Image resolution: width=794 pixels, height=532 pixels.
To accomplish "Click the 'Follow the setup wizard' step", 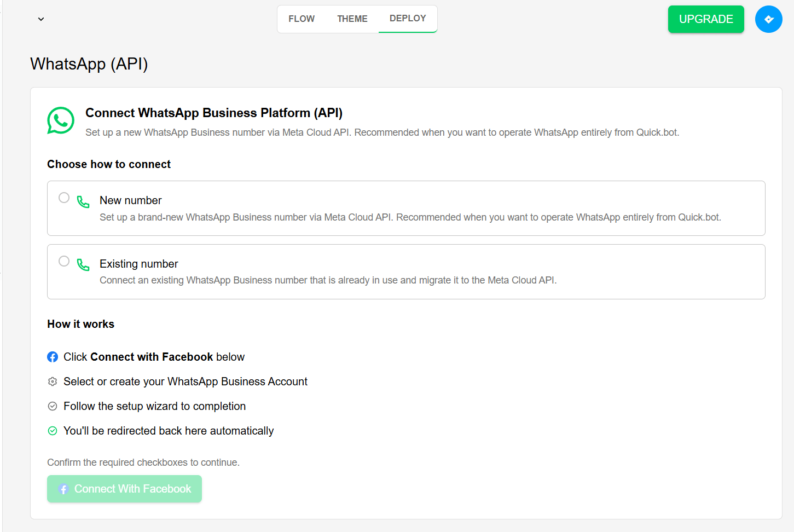I will coord(155,406).
